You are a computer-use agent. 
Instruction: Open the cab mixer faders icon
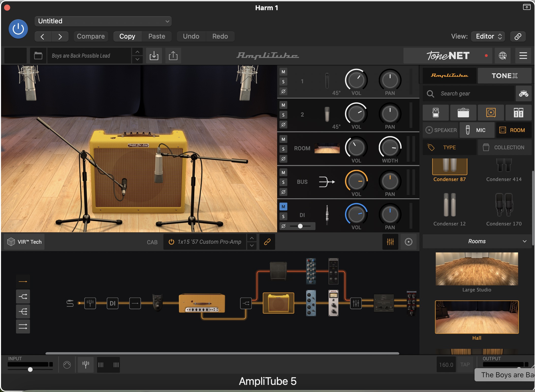[390, 242]
